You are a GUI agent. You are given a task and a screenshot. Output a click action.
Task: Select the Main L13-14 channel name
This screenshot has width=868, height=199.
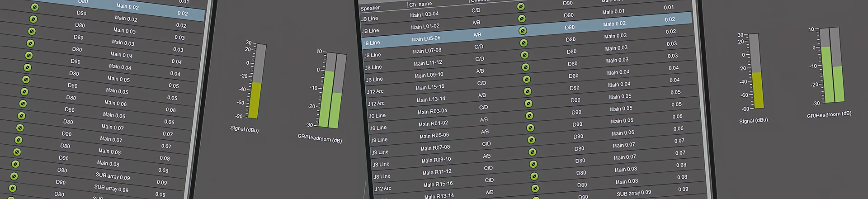[x=430, y=99]
